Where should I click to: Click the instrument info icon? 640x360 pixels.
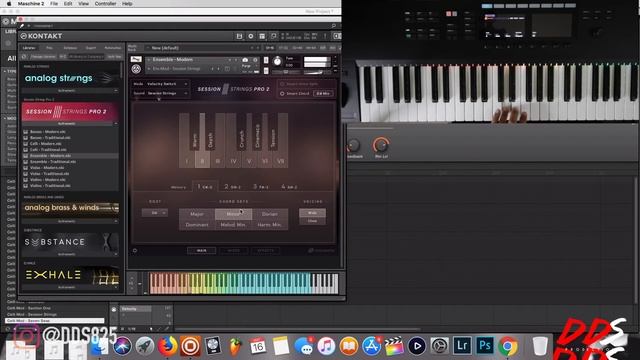coord(256,60)
